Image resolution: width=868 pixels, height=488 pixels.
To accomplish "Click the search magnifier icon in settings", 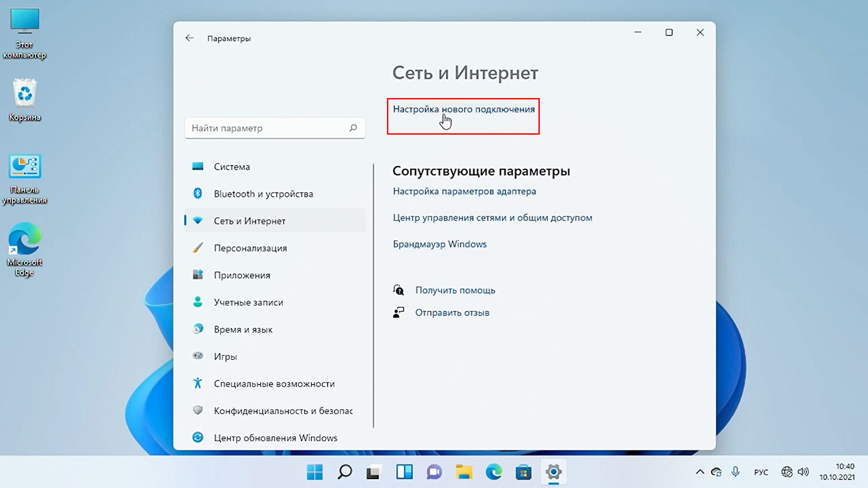I will 353,128.
